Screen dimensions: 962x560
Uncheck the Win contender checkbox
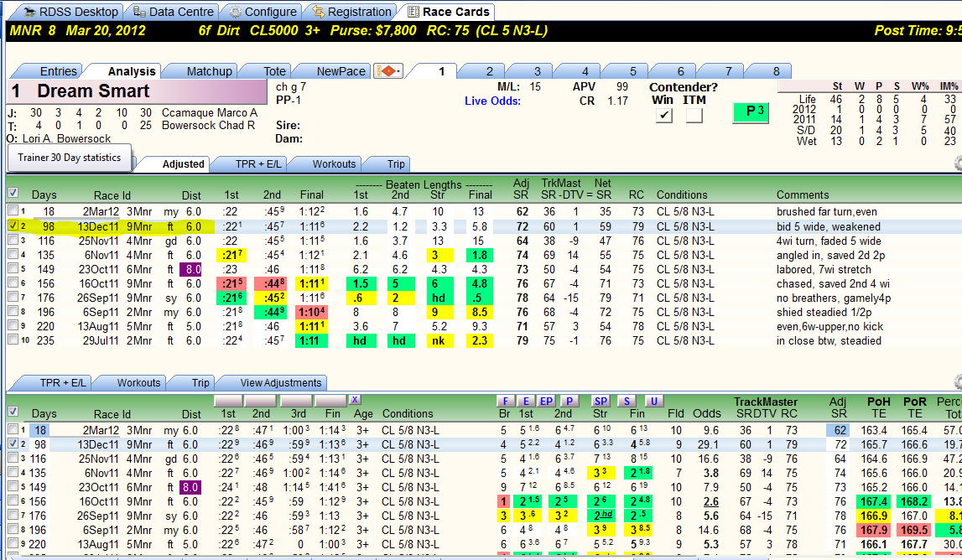(x=663, y=115)
